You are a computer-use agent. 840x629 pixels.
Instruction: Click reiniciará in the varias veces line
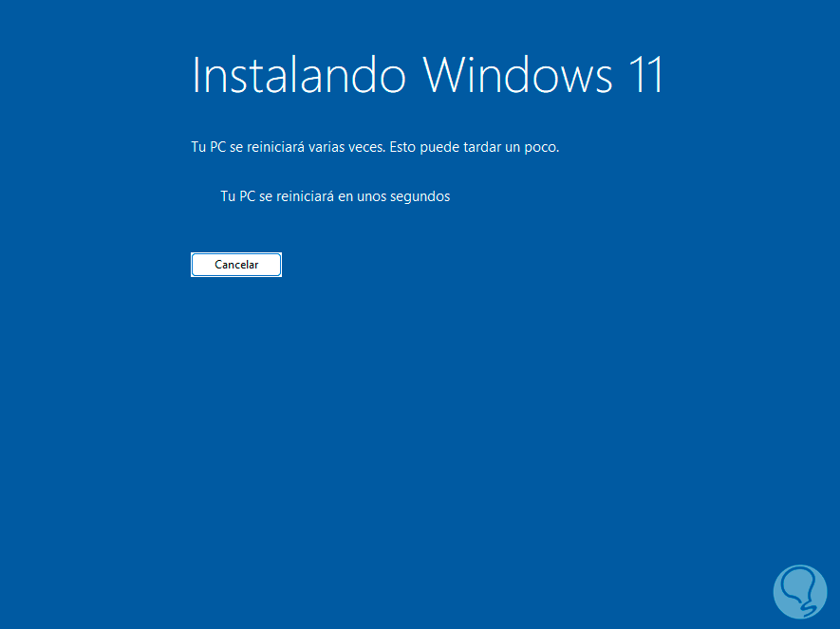point(275,147)
